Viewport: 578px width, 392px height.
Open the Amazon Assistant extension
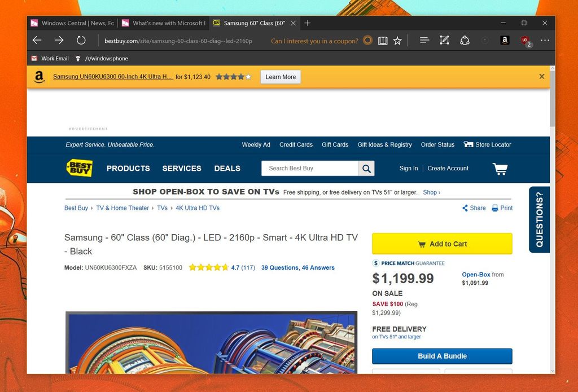pyautogui.click(x=504, y=40)
